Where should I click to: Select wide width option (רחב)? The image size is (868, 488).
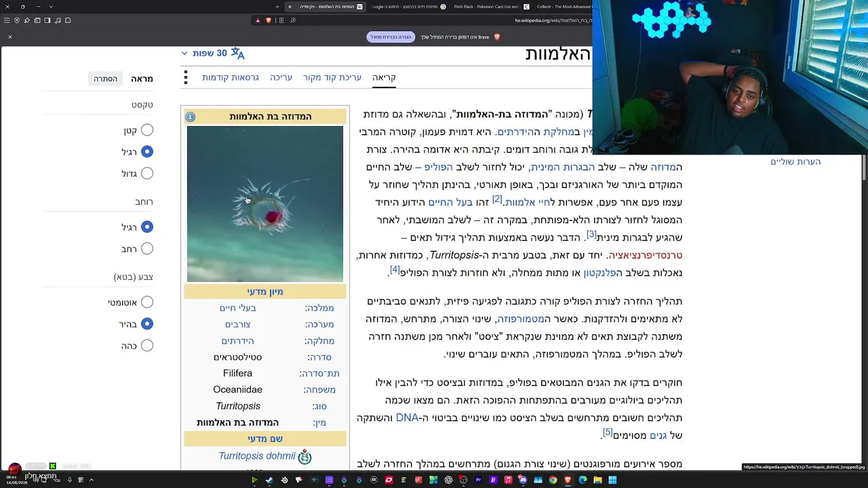tap(147, 249)
